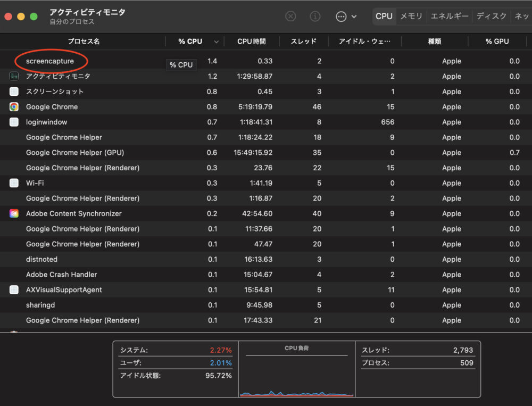The width and height of the screenshot is (532, 406).
Task: Click the アクティビティモニタ app icon in the process list
Action: tap(14, 77)
